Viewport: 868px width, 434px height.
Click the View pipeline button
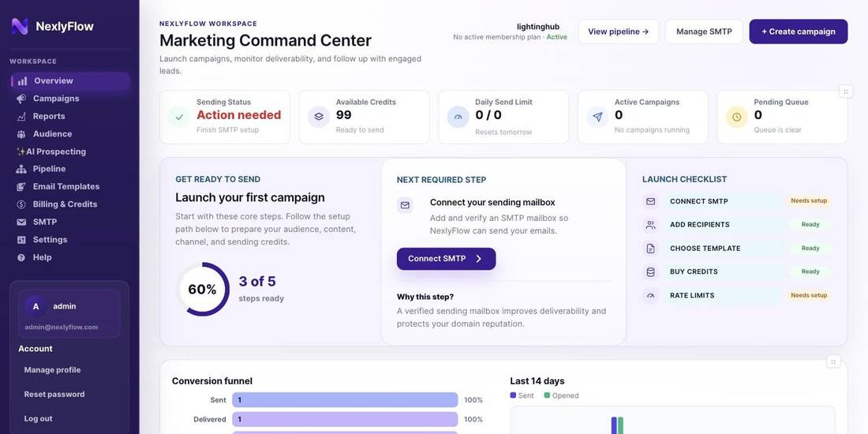pyautogui.click(x=619, y=32)
